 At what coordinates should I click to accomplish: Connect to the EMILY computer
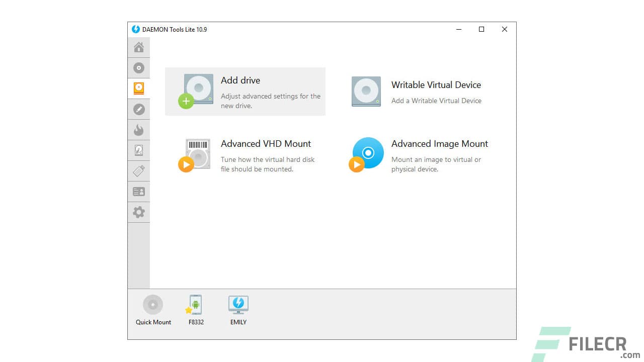tap(238, 305)
